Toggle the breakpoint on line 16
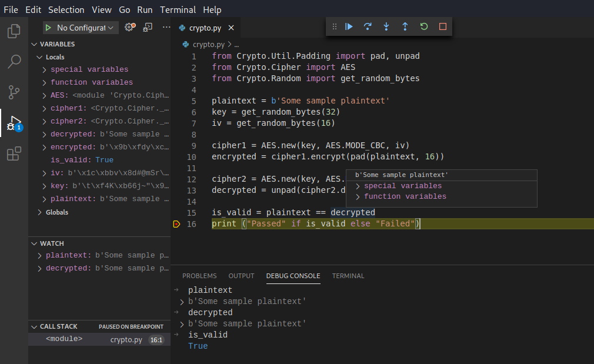594x364 pixels. tap(176, 224)
